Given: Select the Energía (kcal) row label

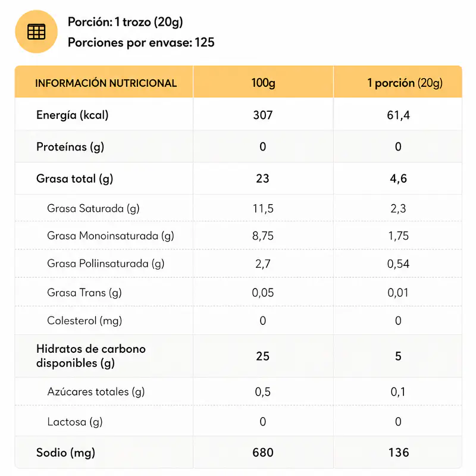Looking at the screenshot, I should [x=73, y=115].
